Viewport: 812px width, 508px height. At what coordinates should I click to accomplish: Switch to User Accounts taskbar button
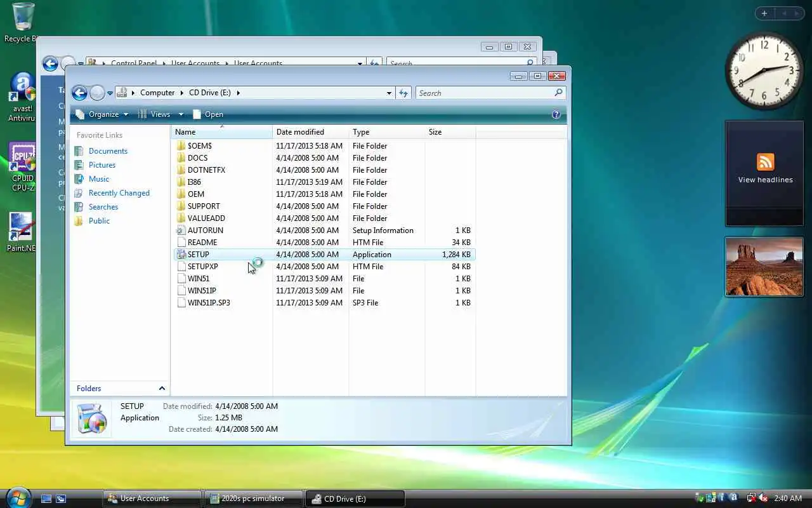pyautogui.click(x=152, y=498)
